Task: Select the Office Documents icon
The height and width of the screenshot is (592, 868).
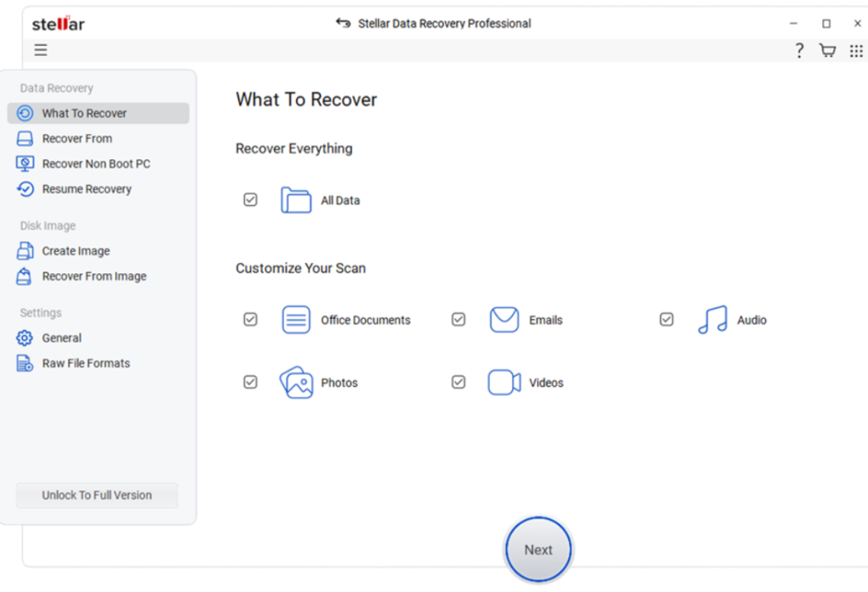Action: click(296, 320)
